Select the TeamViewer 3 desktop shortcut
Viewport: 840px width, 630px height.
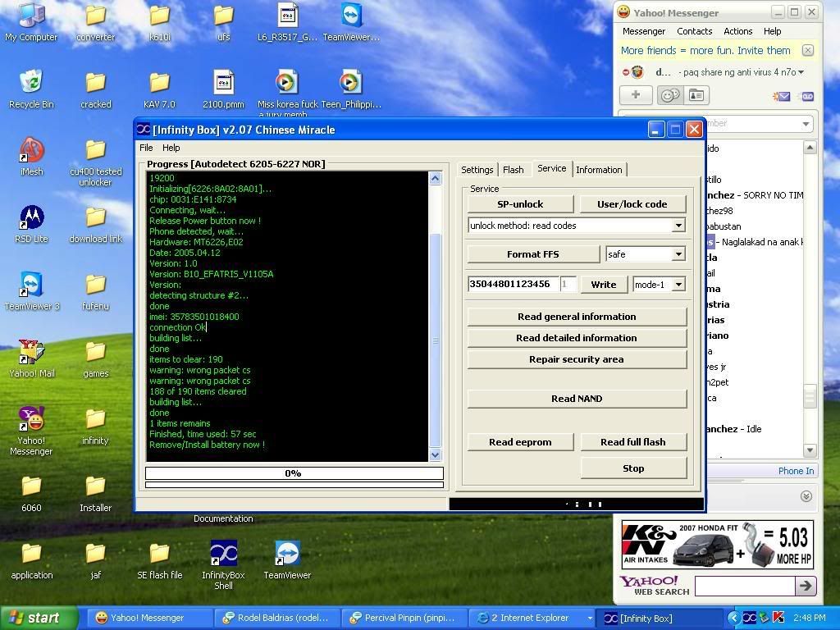[32, 292]
